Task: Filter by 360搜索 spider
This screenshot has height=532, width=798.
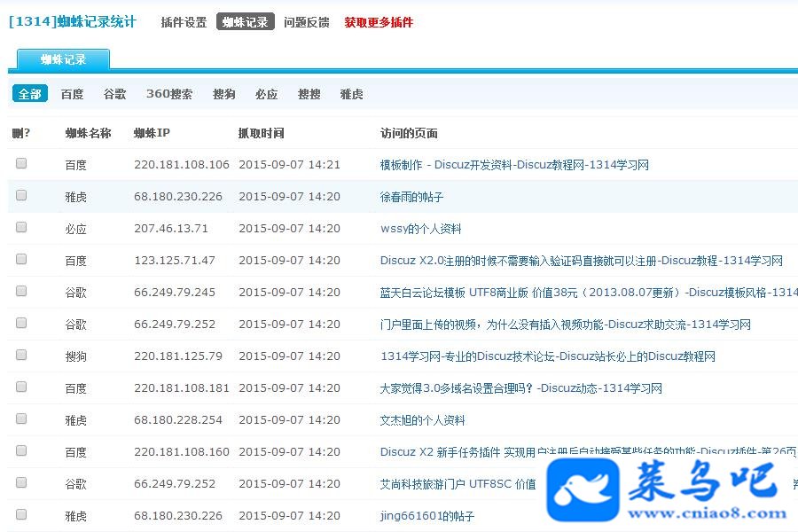Action: tap(169, 94)
